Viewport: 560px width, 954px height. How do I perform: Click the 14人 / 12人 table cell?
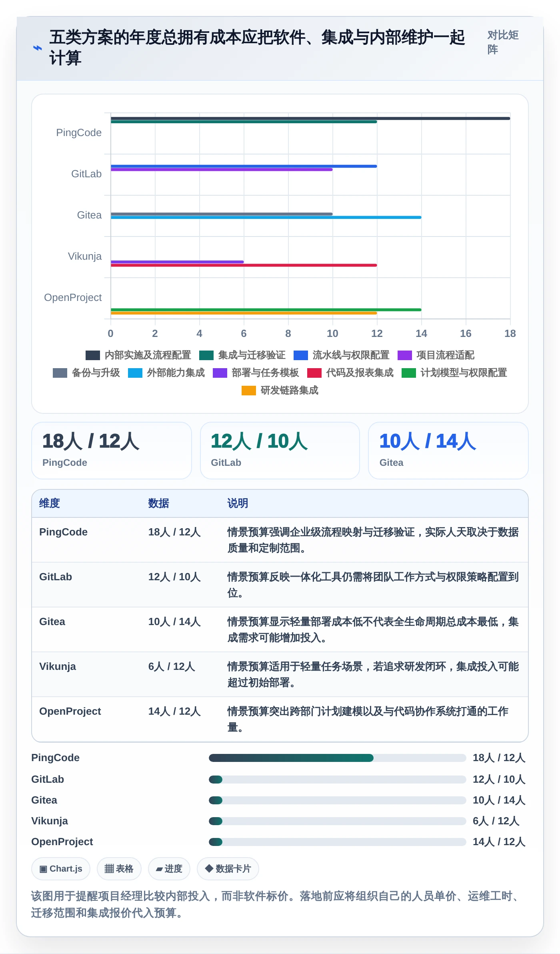(x=174, y=711)
